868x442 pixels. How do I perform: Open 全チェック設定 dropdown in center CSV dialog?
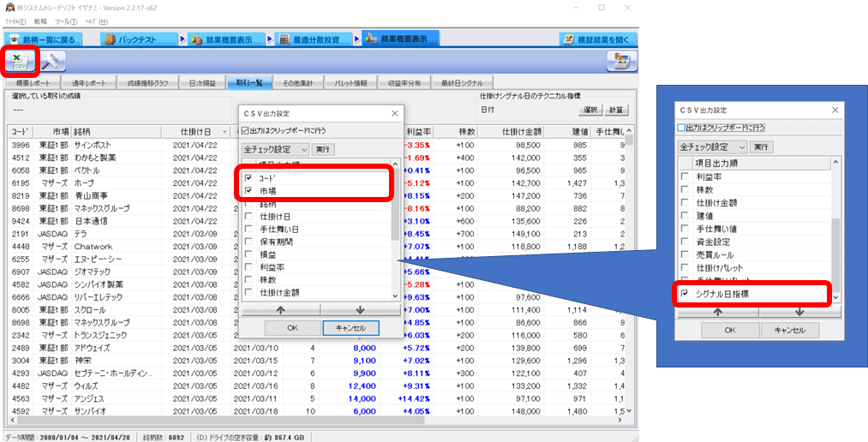tap(275, 149)
